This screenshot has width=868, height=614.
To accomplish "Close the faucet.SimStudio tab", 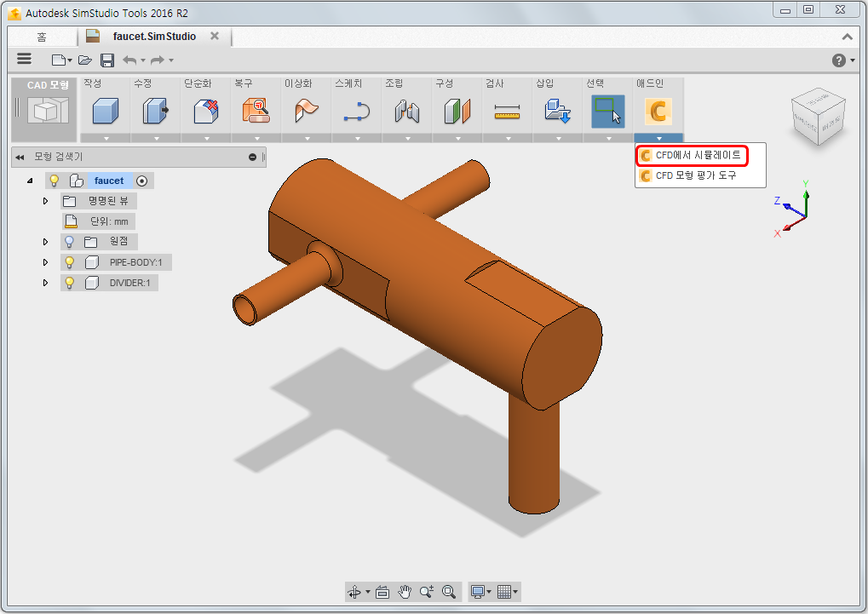I will [215, 36].
